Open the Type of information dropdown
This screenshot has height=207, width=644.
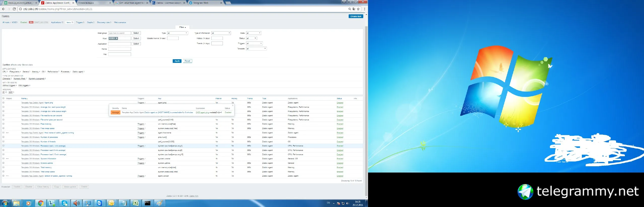point(221,33)
